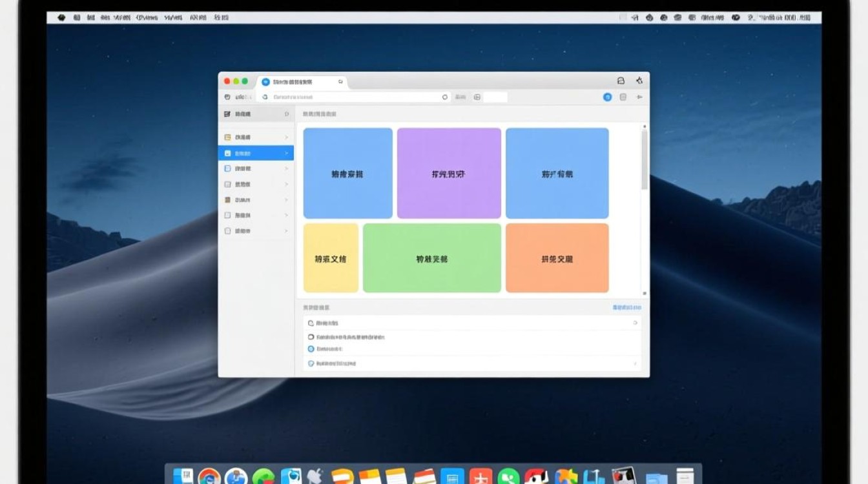Viewport: 868px width, 484px height.
Task: Click the yellow folder icon in the sidebar
Action: (x=227, y=137)
